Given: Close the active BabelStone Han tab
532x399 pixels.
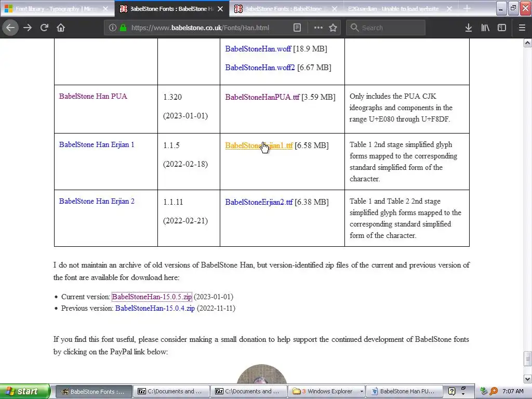Looking at the screenshot, I should (x=220, y=9).
